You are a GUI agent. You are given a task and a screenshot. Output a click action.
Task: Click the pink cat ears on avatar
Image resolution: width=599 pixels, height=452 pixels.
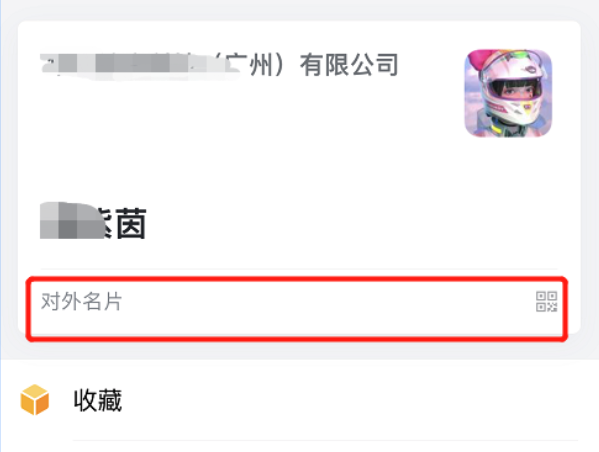pos(478,61)
